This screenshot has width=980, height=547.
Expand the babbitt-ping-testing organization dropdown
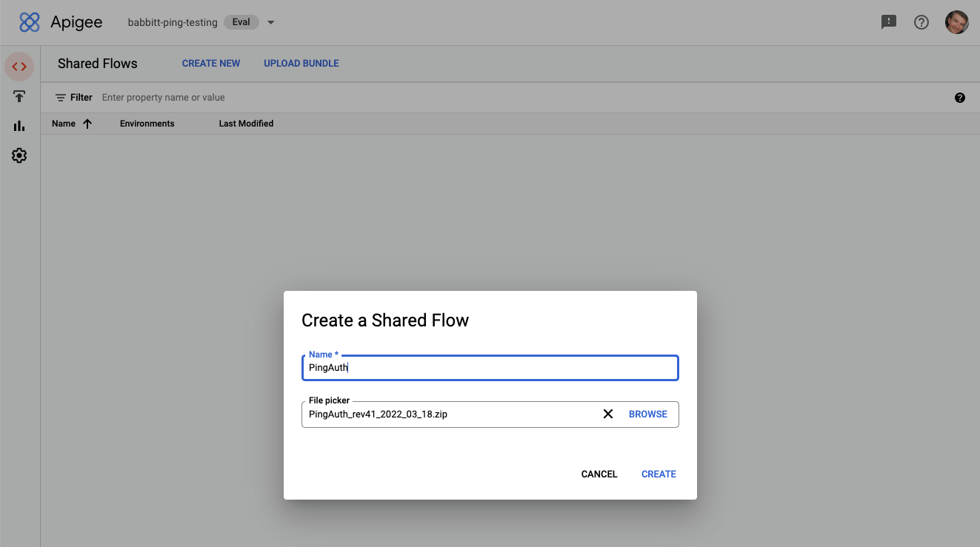pos(270,22)
